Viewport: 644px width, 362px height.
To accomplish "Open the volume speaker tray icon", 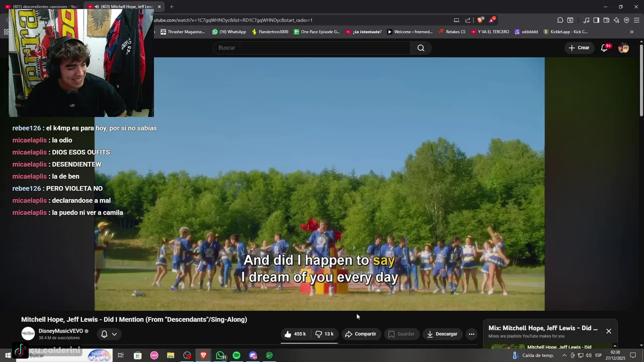I will tap(589, 355).
